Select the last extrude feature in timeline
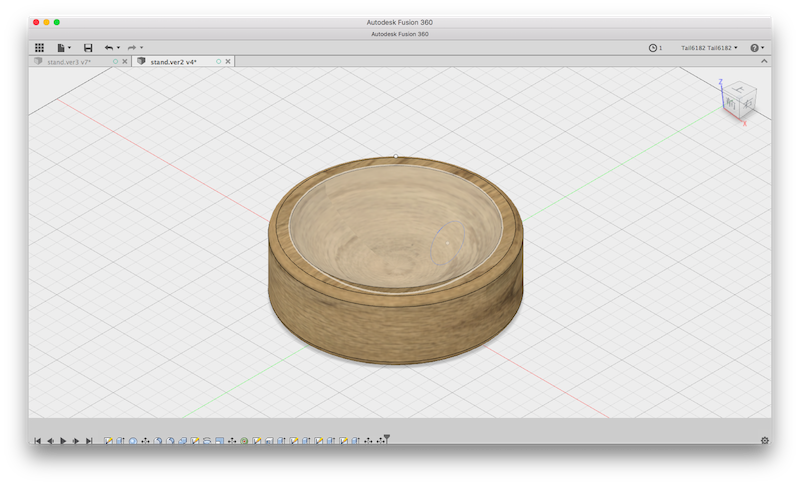Screen dimensions: 800x485 356,441
